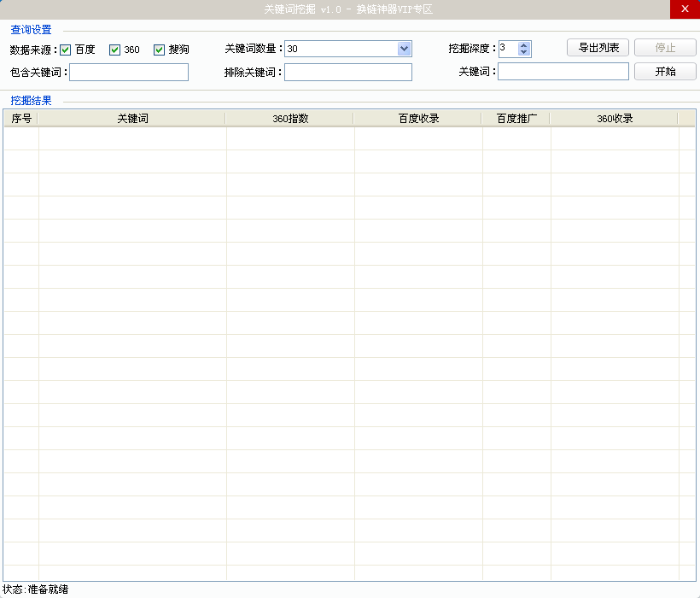Viewport: 700px width, 598px height.
Task: Sort by the 关键词 column header
Action: pyautogui.click(x=132, y=119)
